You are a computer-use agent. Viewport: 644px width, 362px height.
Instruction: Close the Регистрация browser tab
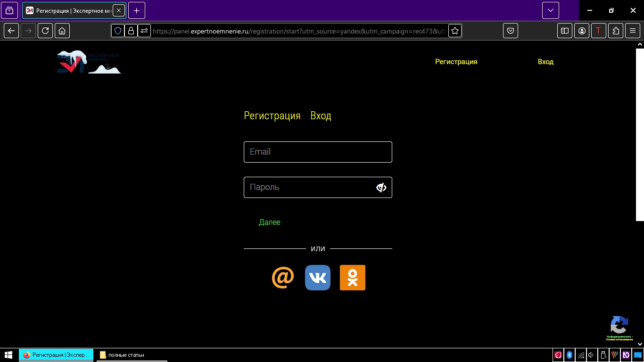coord(119,10)
